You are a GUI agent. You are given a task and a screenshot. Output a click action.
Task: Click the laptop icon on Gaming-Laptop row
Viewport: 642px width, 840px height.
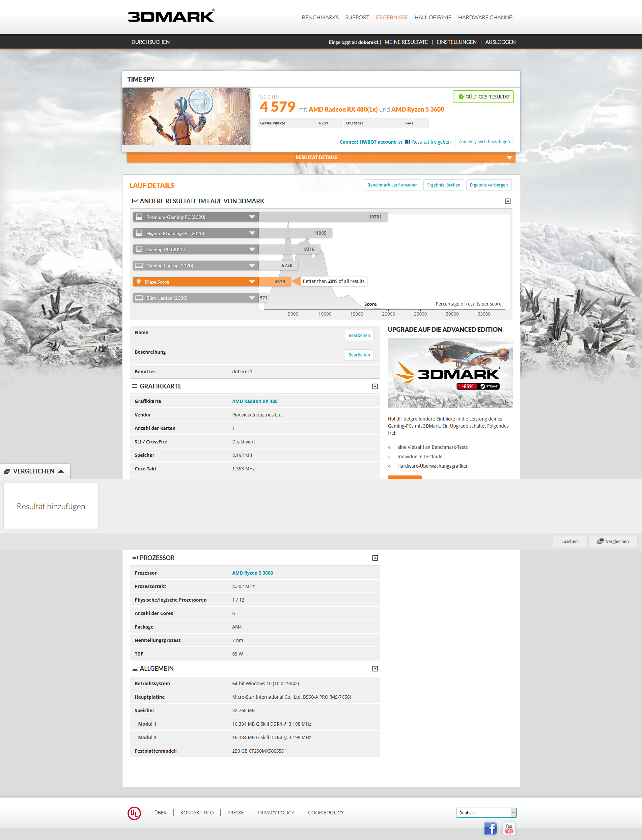(x=139, y=265)
